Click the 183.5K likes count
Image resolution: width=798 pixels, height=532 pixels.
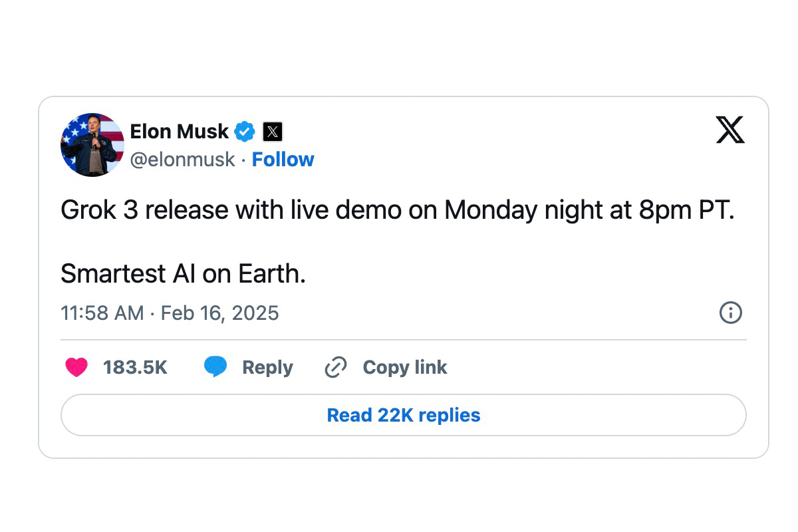click(135, 367)
